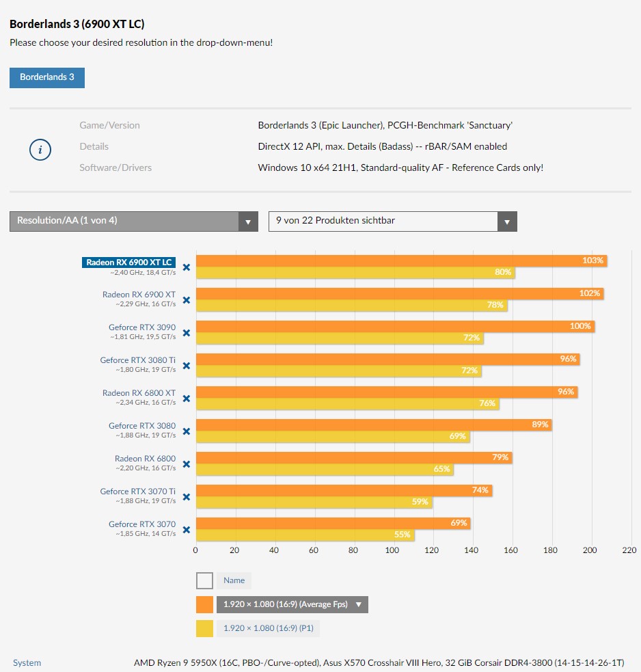Remove Geforce RTX 3070 Ti row

tap(186, 497)
